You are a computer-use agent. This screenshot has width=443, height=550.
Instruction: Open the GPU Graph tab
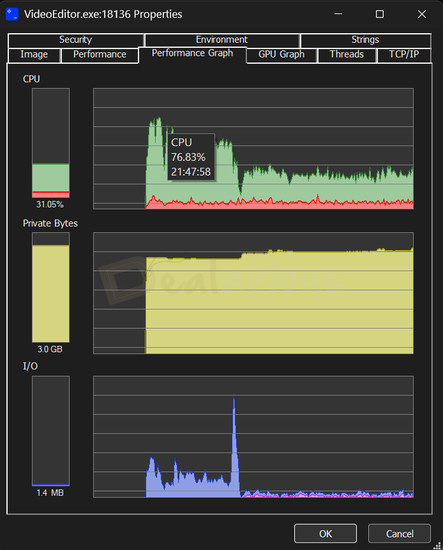[x=281, y=55]
